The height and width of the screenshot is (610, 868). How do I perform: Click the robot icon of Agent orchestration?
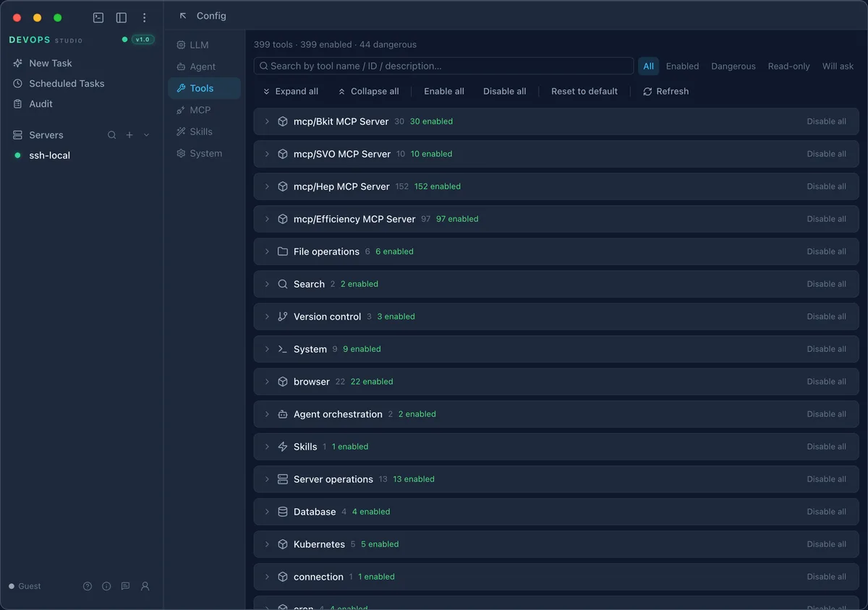283,414
